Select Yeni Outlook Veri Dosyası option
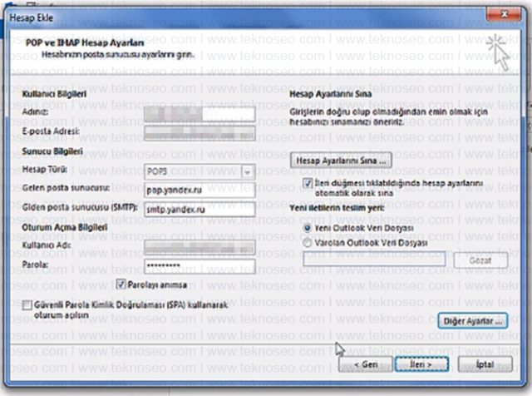The width and height of the screenshot is (532, 396). (x=308, y=228)
